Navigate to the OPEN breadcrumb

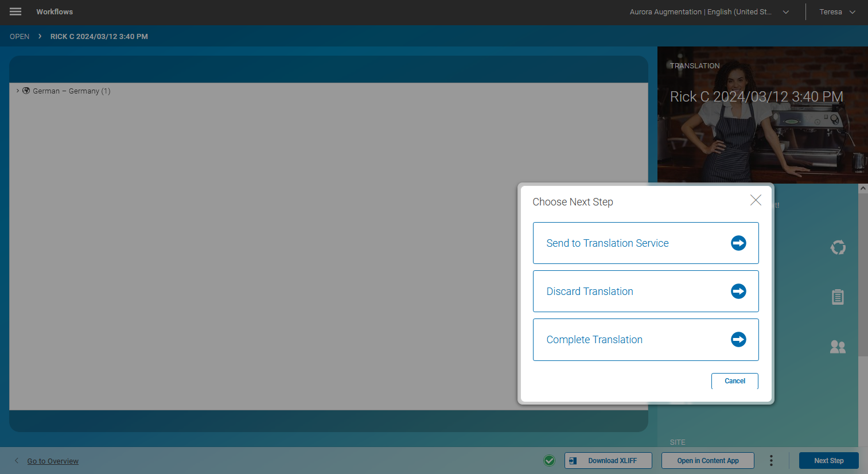coord(20,36)
